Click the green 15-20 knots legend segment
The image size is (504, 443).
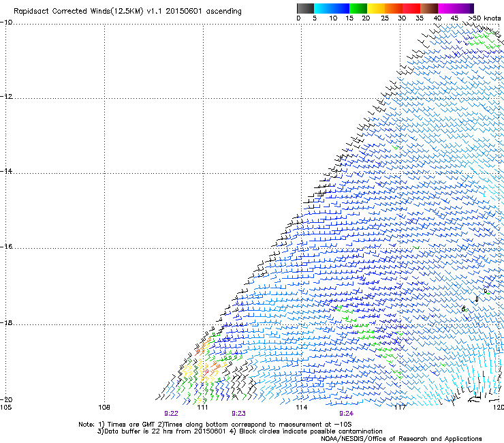point(358,8)
